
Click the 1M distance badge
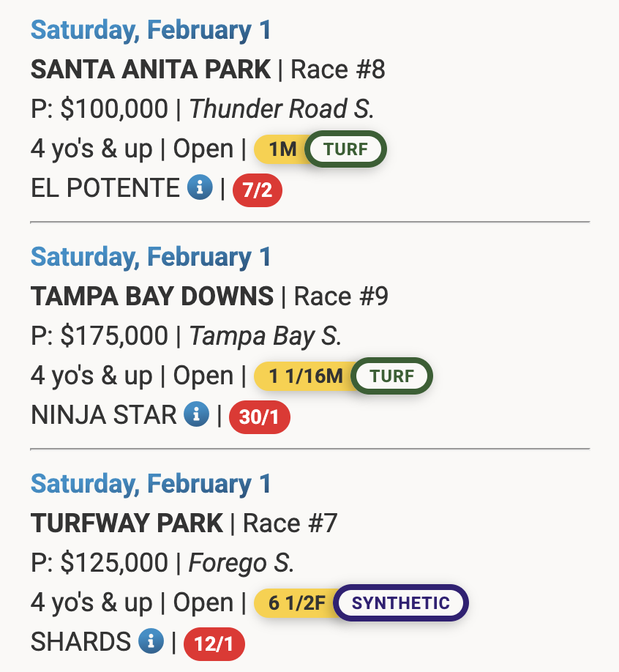(281, 149)
